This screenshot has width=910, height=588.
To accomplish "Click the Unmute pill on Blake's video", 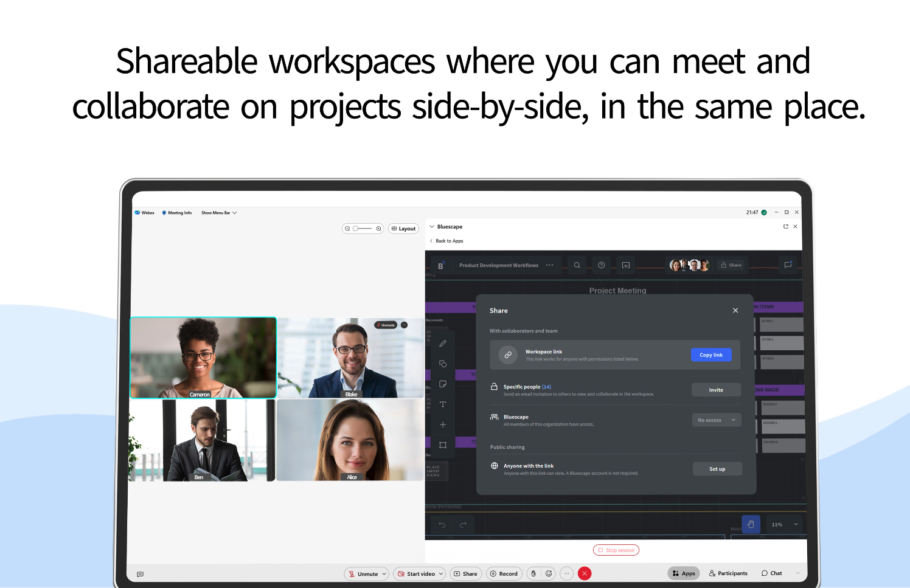I will point(386,325).
